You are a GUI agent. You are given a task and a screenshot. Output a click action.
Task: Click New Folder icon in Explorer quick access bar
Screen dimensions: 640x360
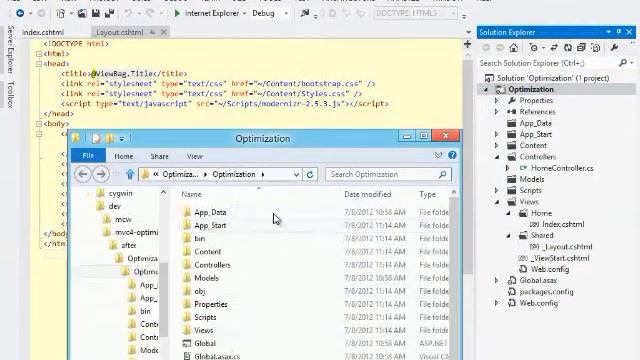110,138
